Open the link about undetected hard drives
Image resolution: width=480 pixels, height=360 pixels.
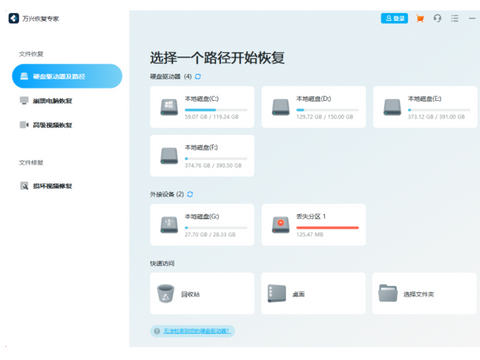tap(196, 331)
